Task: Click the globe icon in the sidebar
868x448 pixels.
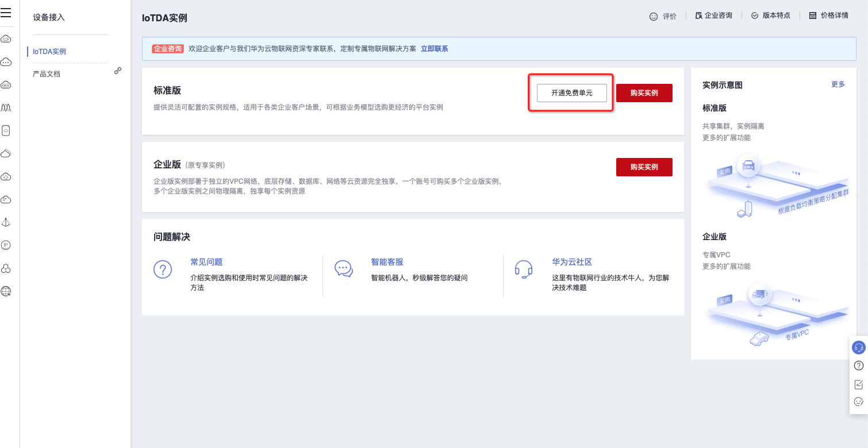Action: pyautogui.click(x=6, y=291)
